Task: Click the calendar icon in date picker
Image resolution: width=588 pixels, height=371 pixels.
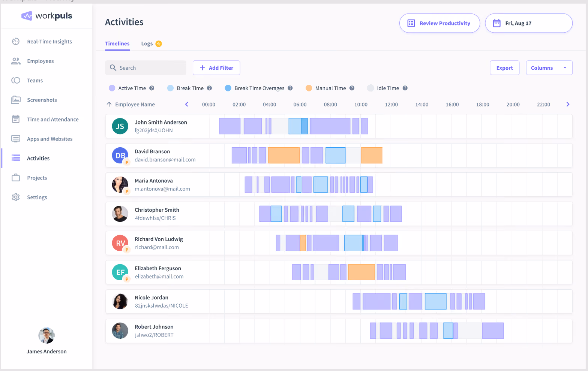Action: (x=496, y=23)
